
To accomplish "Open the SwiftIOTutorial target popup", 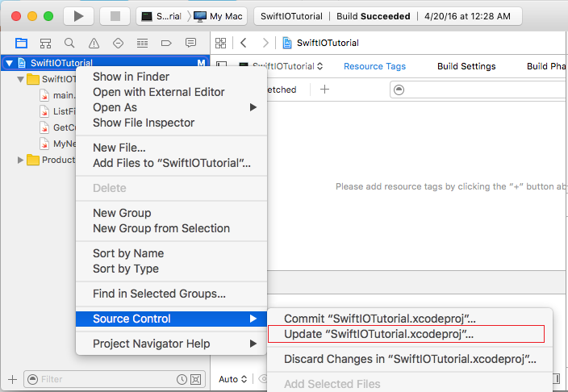I will [282, 66].
